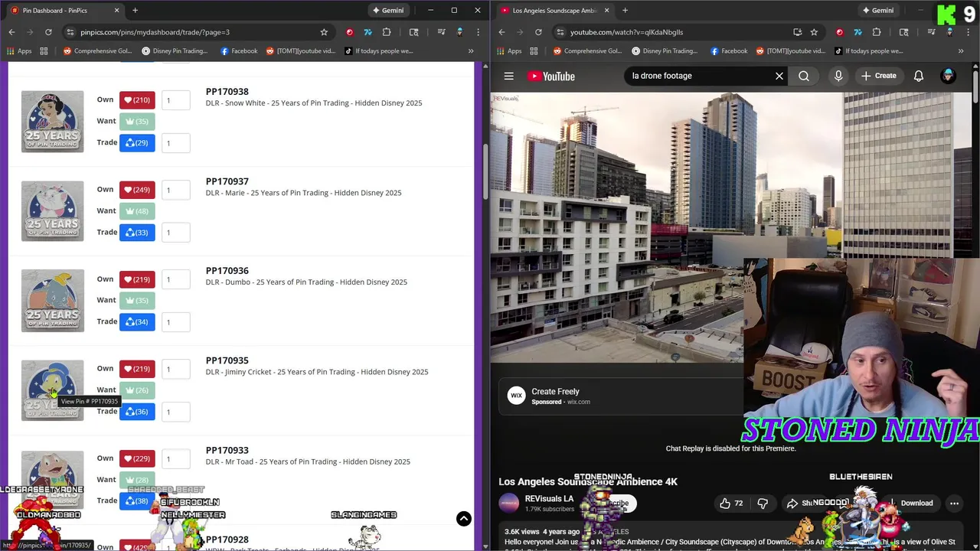980x551 pixels.
Task: Open more actions three-dot menu under video
Action: (x=954, y=503)
